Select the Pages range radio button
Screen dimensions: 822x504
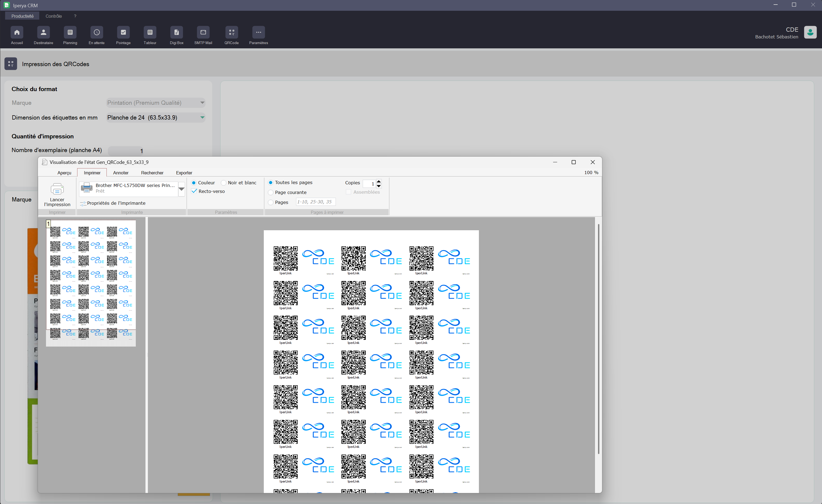coord(271,202)
